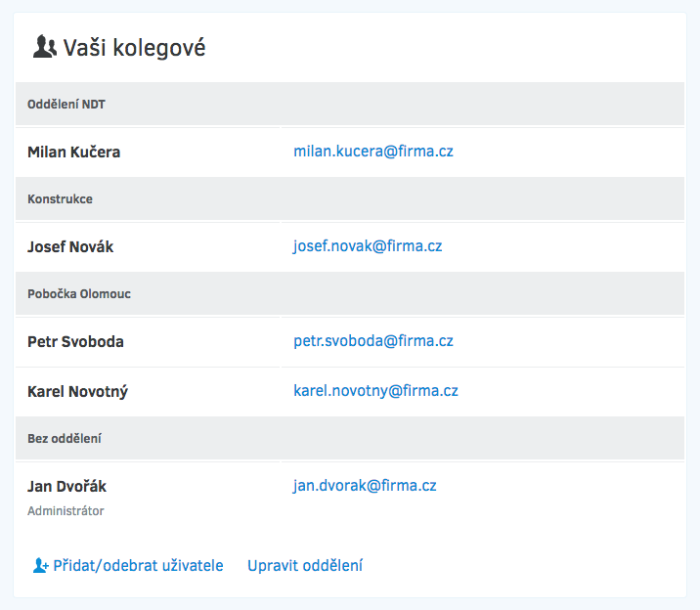The image size is (700, 610).
Task: Click the Konstrukce section header
Action: [x=350, y=198]
